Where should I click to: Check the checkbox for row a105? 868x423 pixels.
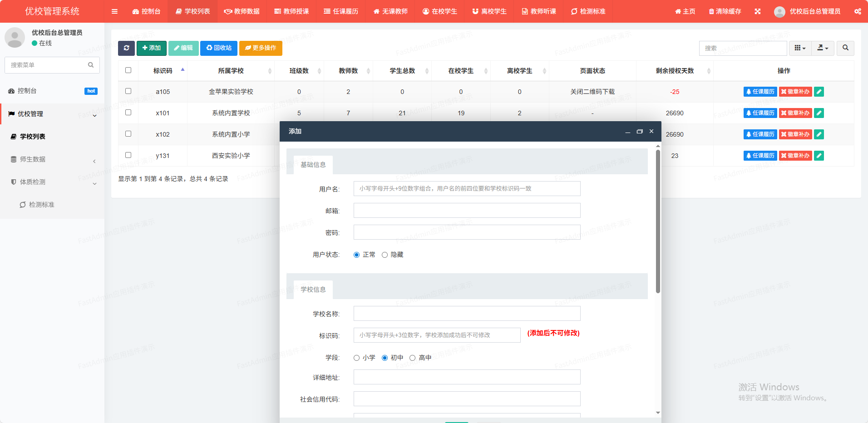pos(128,91)
